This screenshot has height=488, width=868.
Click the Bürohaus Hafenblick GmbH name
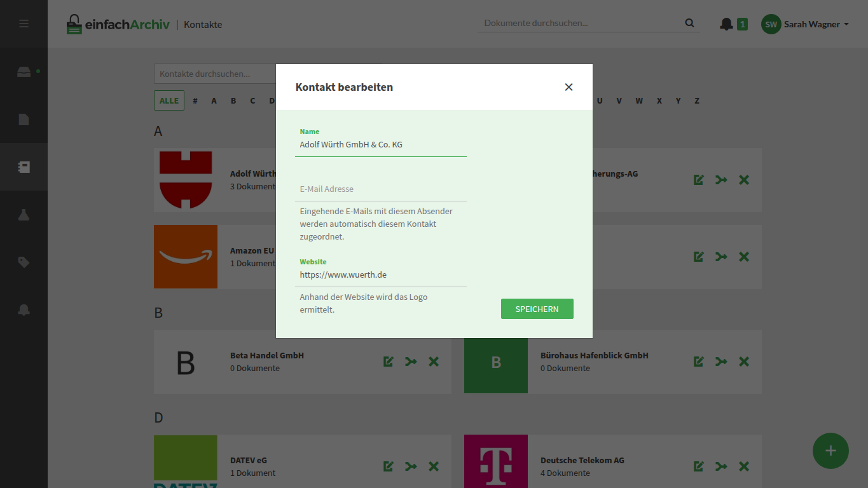point(595,355)
